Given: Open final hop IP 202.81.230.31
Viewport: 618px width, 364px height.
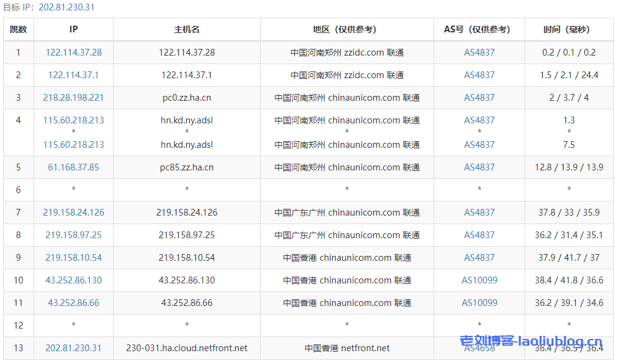Looking at the screenshot, I should coord(73,348).
